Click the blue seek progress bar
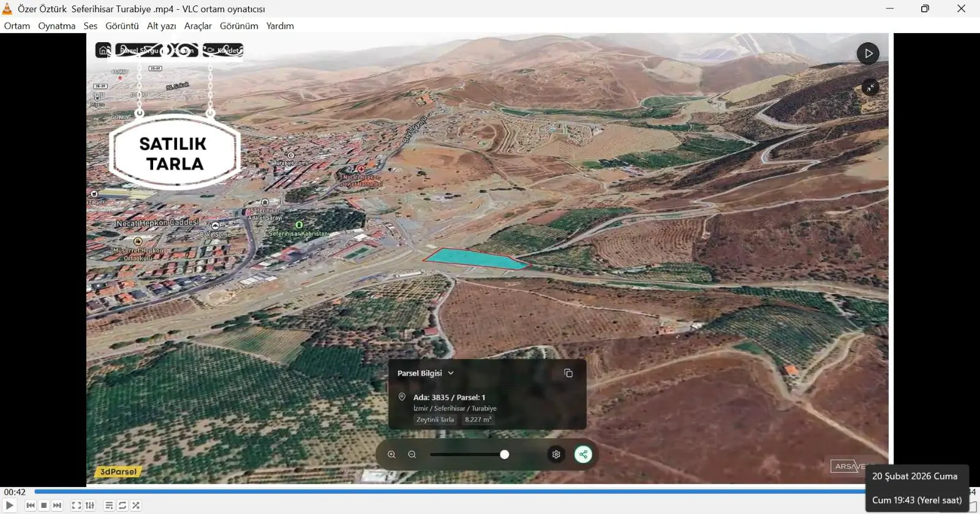The height and width of the screenshot is (514, 980). (450, 491)
